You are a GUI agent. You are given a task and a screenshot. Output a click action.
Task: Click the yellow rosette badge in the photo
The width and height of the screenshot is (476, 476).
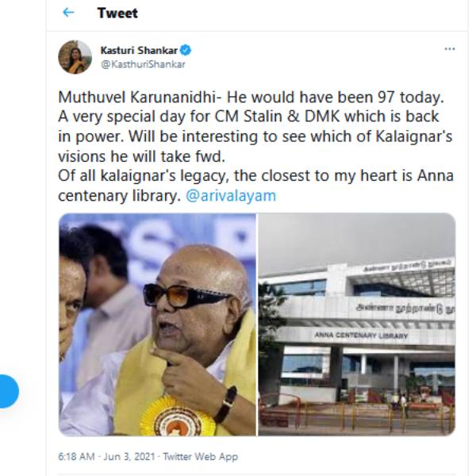pyautogui.click(x=177, y=416)
